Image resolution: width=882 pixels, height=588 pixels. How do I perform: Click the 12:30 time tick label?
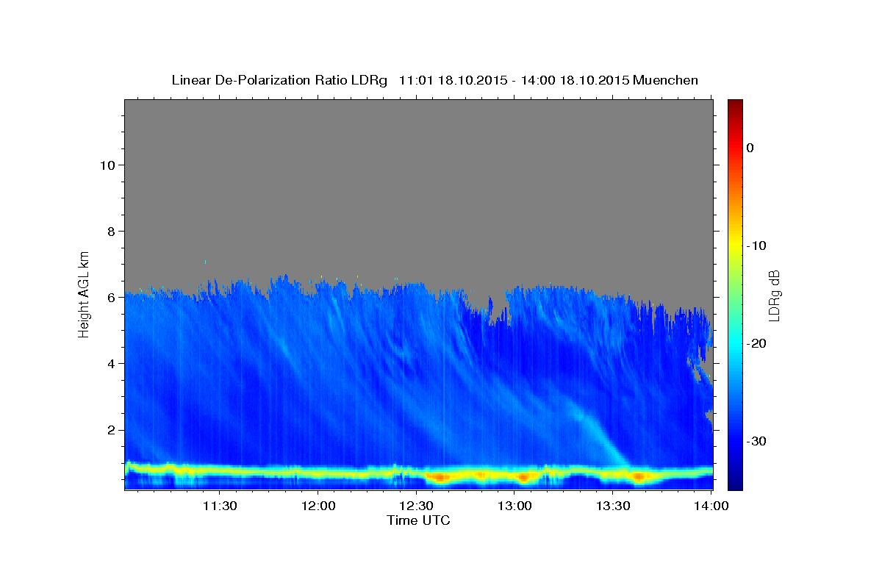coord(417,506)
